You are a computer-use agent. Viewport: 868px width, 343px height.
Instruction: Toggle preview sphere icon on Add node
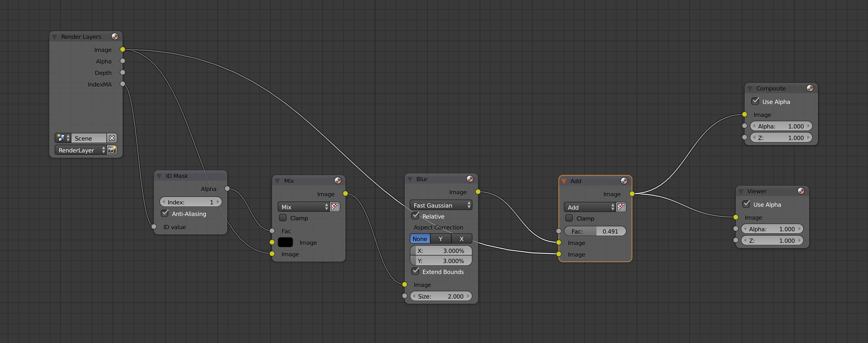(624, 181)
